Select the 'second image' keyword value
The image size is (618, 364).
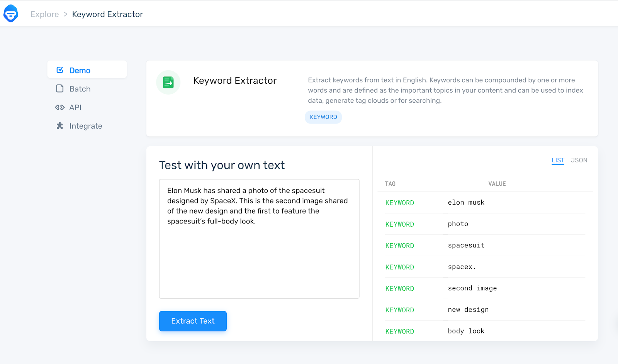(472, 288)
